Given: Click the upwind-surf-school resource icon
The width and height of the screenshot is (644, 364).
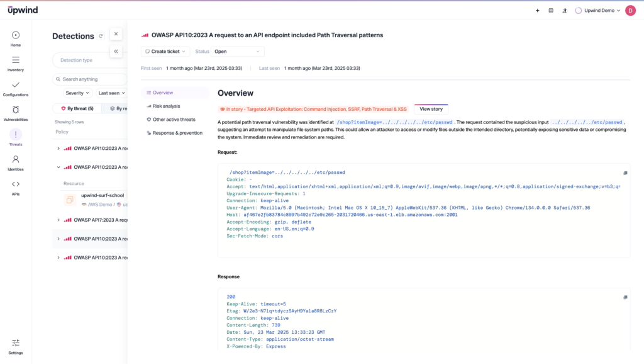Looking at the screenshot, I should pos(70,200).
